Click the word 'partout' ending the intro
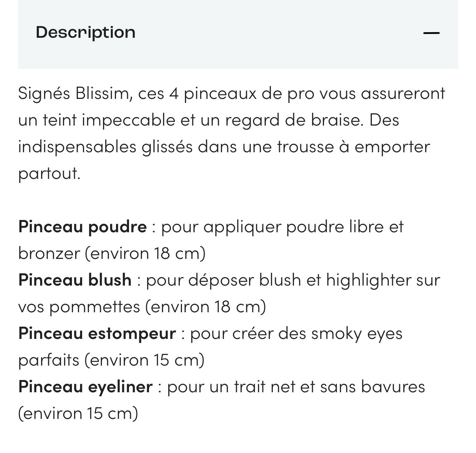The image size is (476, 453). pyautogui.click(x=49, y=173)
